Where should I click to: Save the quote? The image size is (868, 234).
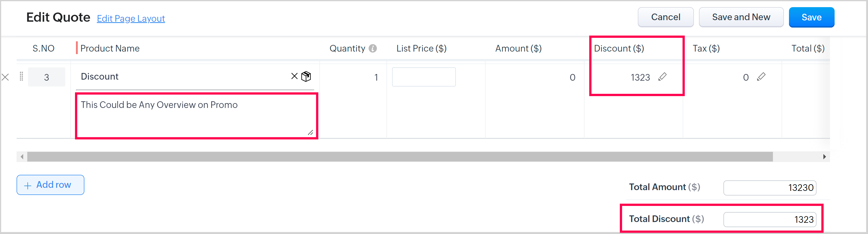[811, 17]
